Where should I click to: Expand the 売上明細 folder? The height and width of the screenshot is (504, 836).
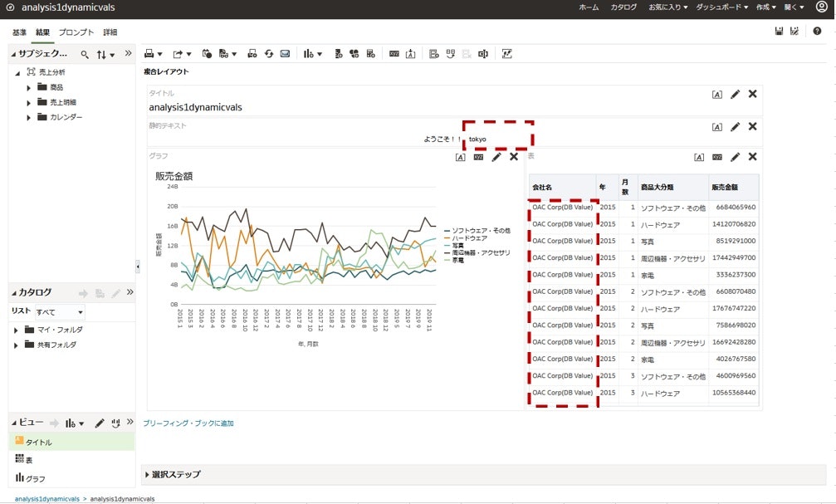tap(29, 102)
